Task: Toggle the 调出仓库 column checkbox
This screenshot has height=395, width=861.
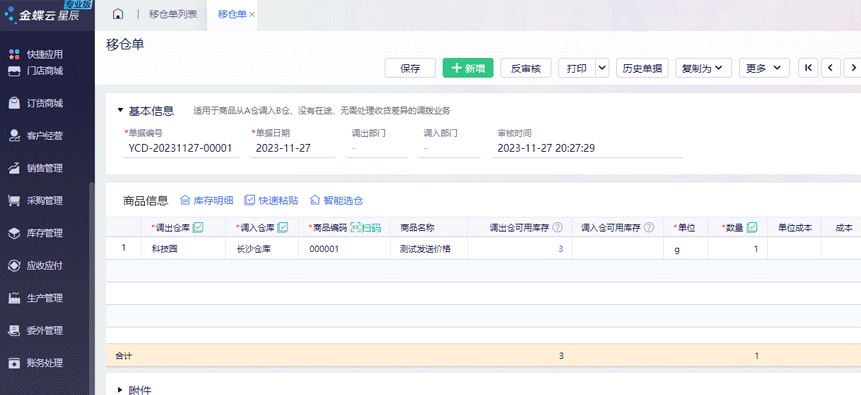Action: 198,227
